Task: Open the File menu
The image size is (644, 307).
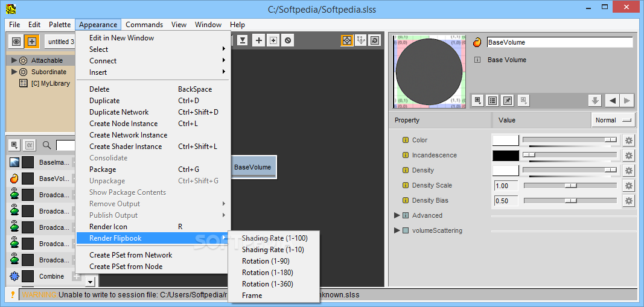Action: click(x=14, y=25)
